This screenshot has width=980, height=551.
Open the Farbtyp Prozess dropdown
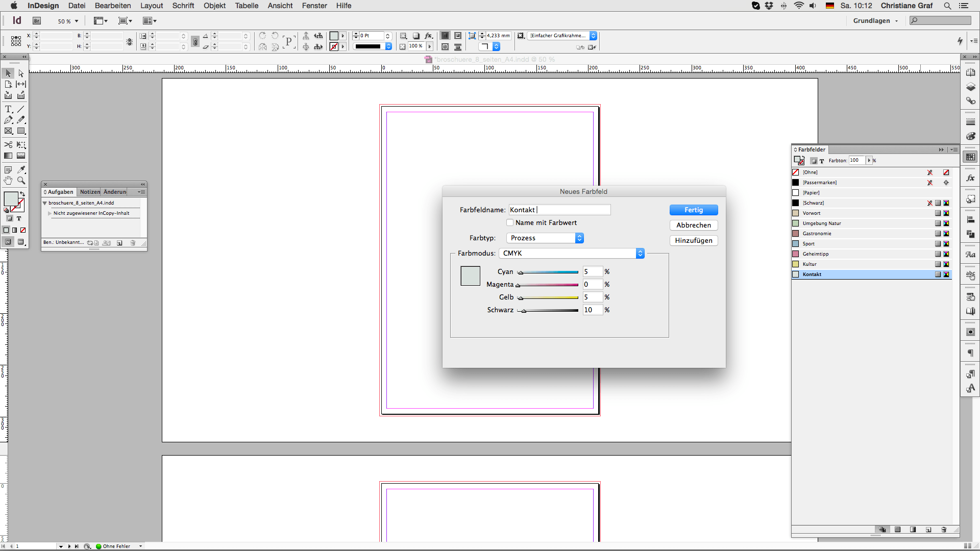click(x=545, y=238)
